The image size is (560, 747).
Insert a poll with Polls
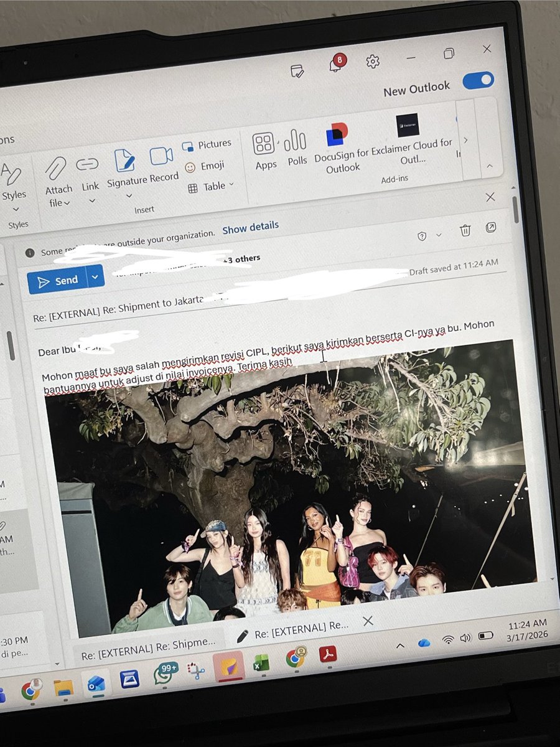[296, 147]
